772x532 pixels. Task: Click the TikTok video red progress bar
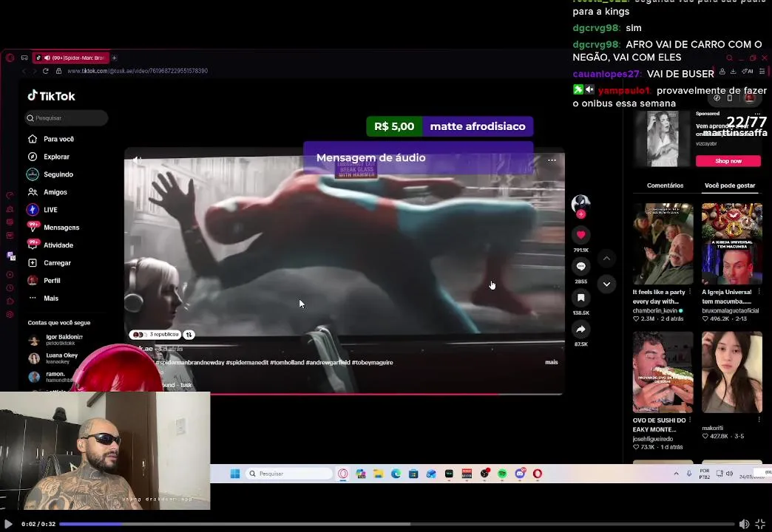click(344, 394)
